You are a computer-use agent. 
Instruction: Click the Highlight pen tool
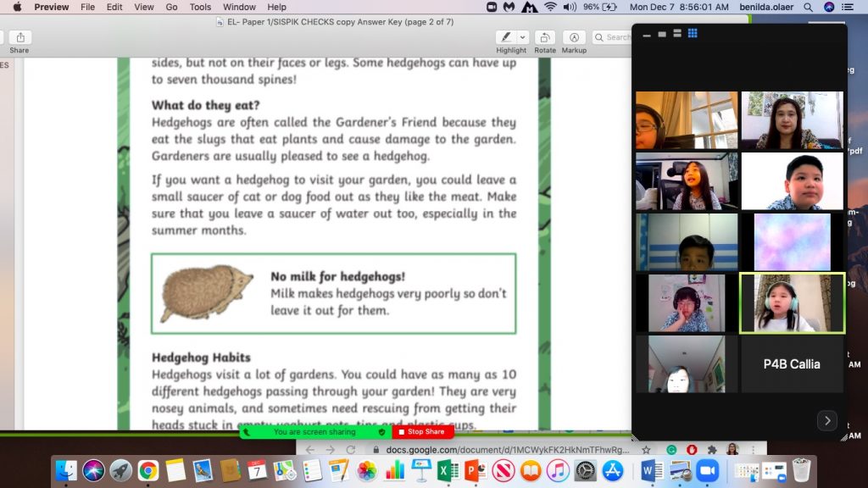(506, 37)
